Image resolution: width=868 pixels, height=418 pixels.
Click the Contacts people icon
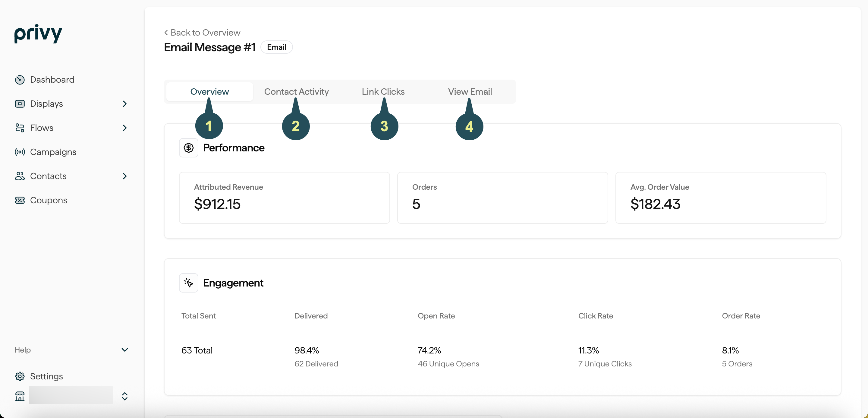(20, 176)
